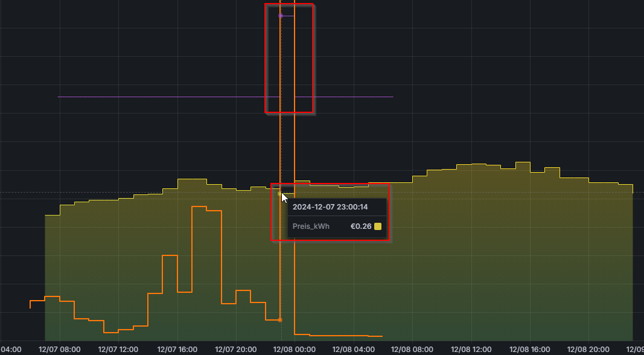The image size is (644, 355).
Task: Select the 12/08 20:00 axis tick label
Action: [589, 349]
